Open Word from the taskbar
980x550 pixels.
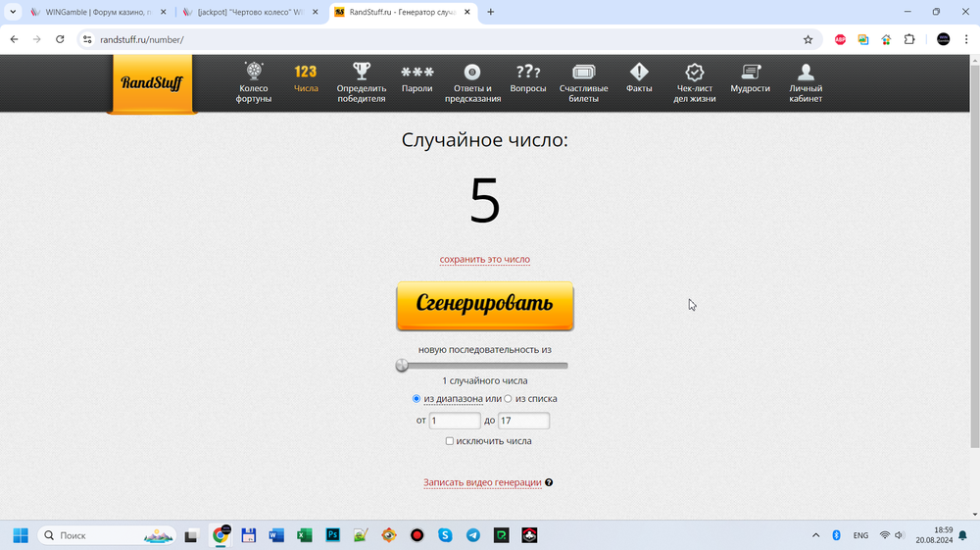click(276, 535)
